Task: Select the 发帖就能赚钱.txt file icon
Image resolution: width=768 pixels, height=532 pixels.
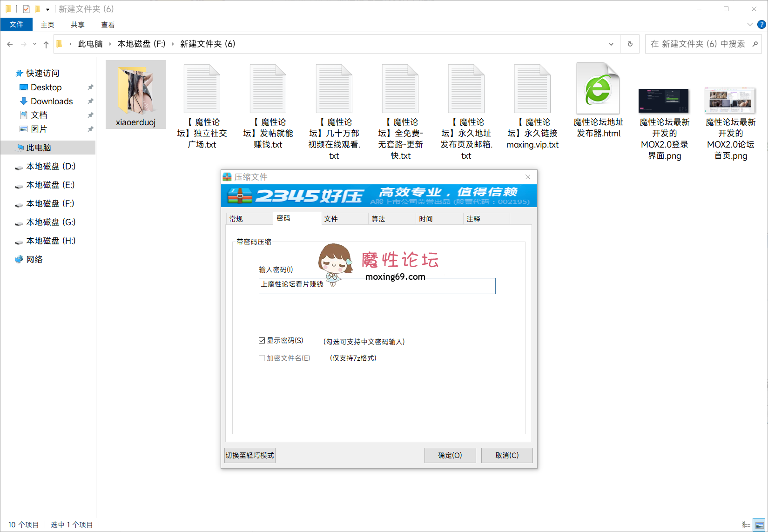Action: [268, 89]
